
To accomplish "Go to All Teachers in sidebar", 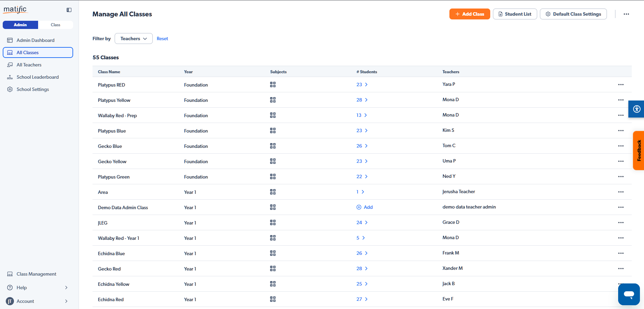I will 29,65.
